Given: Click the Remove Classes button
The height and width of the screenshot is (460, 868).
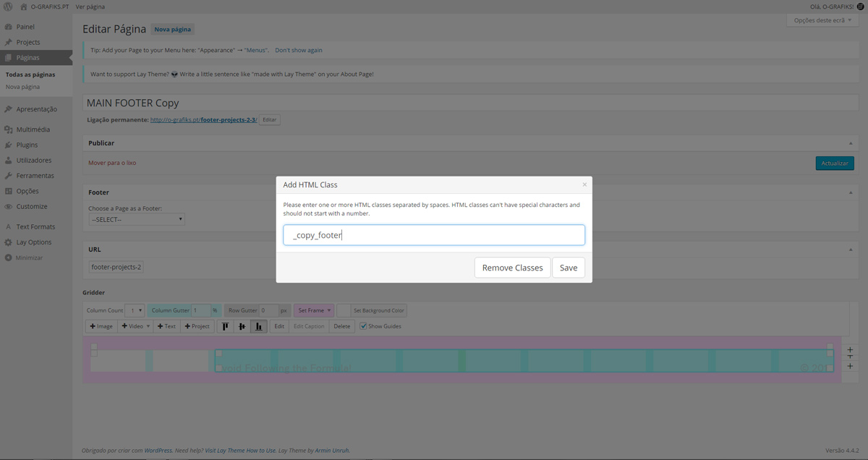Looking at the screenshot, I should 512,268.
